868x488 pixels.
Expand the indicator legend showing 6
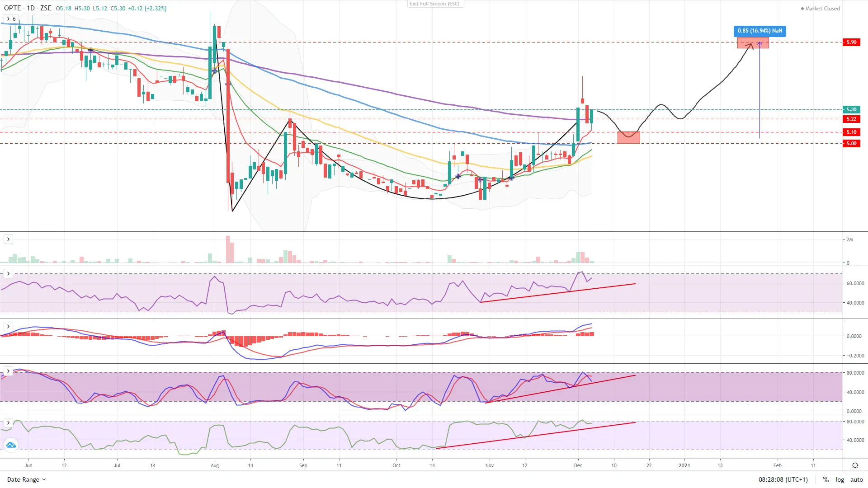pos(11,19)
